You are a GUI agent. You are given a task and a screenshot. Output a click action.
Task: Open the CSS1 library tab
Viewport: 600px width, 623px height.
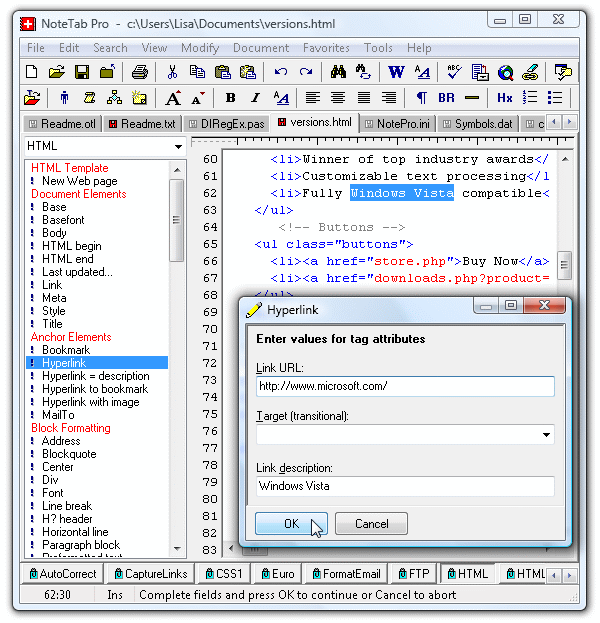coord(224,574)
